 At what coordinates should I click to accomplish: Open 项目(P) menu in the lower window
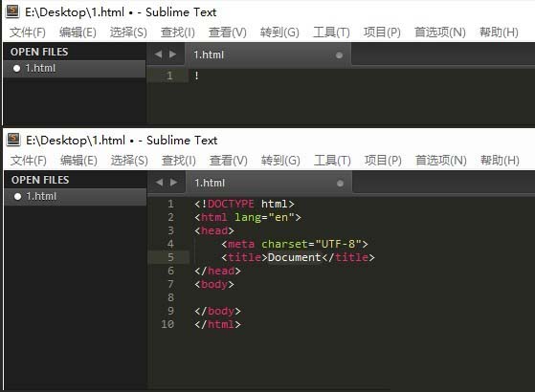pos(383,161)
